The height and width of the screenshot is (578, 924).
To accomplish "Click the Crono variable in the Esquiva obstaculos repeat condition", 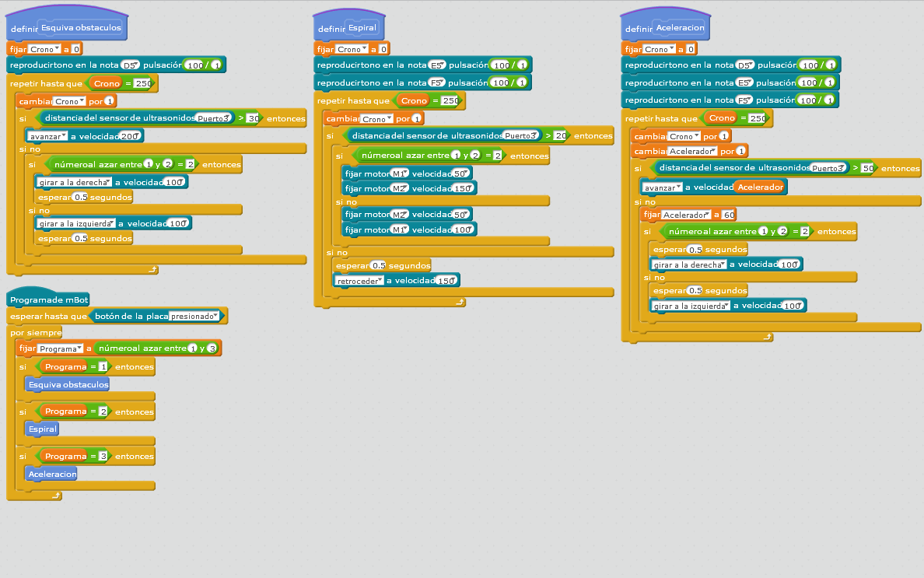I will [107, 84].
